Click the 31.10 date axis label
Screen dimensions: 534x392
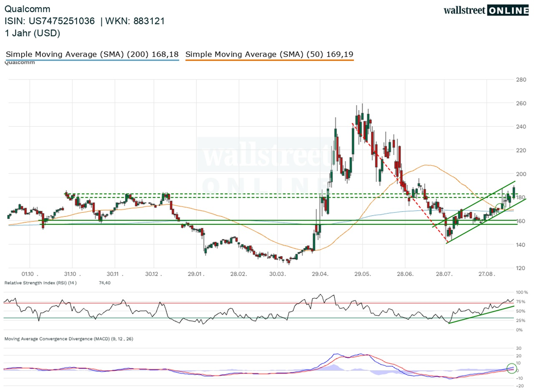pyautogui.click(x=72, y=274)
